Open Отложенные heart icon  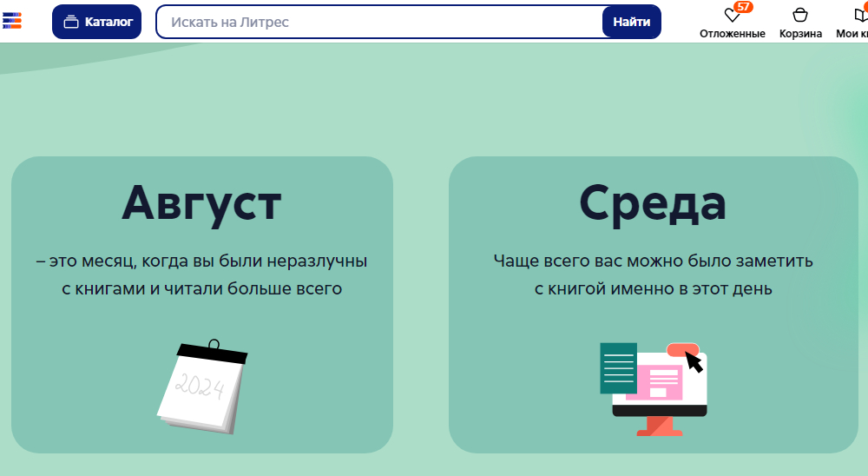click(732, 16)
